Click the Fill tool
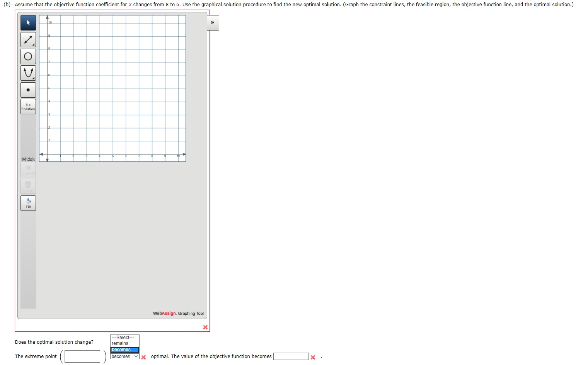Image resolution: width=588 pixels, height=365 pixels. (x=27, y=203)
